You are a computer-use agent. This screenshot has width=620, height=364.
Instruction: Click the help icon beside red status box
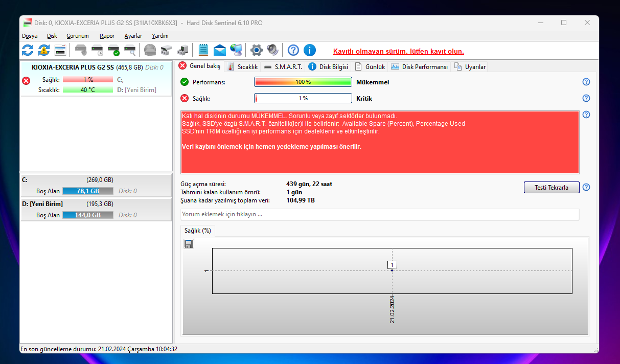(586, 115)
